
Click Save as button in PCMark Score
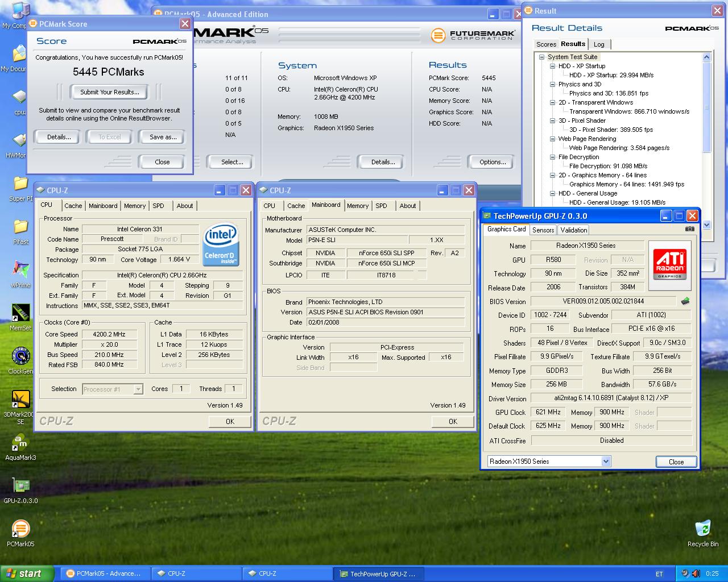(x=163, y=137)
